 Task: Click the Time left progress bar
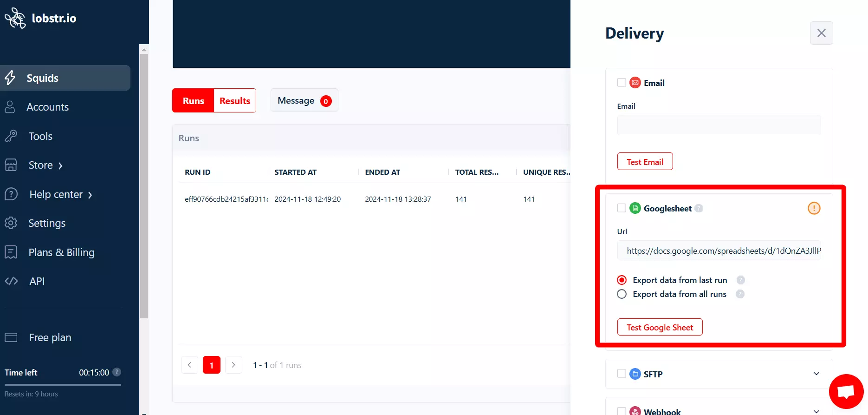[x=63, y=385]
